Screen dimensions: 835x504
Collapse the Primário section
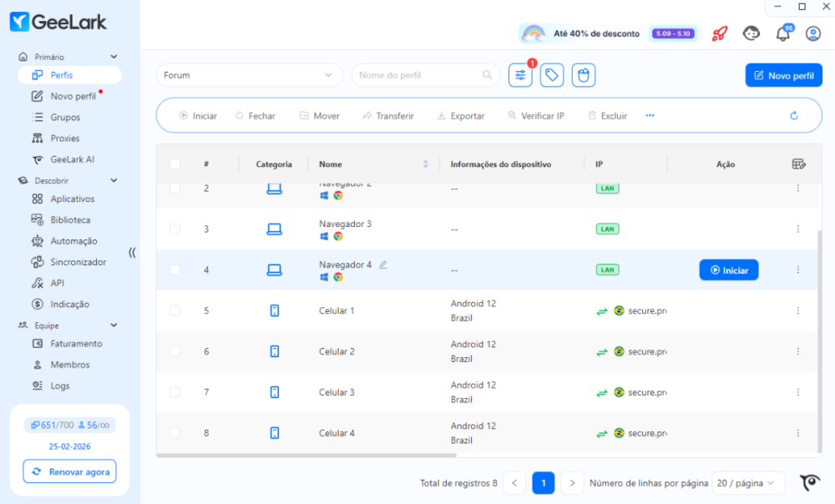point(114,57)
